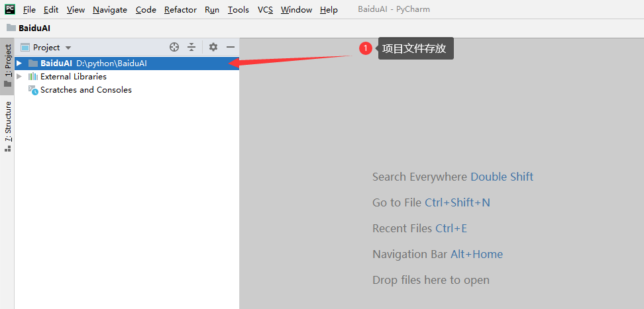Expand External Libraries node
This screenshot has width=644, height=309.
[x=19, y=76]
